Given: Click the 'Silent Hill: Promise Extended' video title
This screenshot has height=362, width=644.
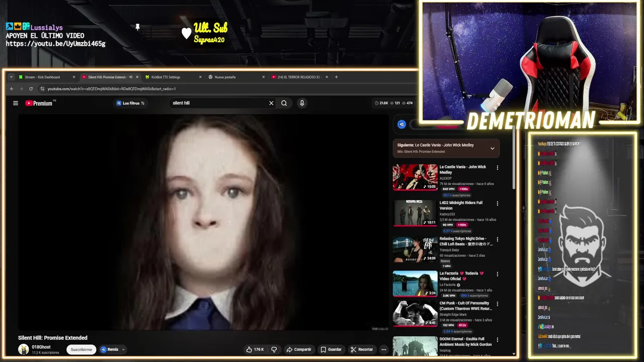Looking at the screenshot, I should pos(53,338).
